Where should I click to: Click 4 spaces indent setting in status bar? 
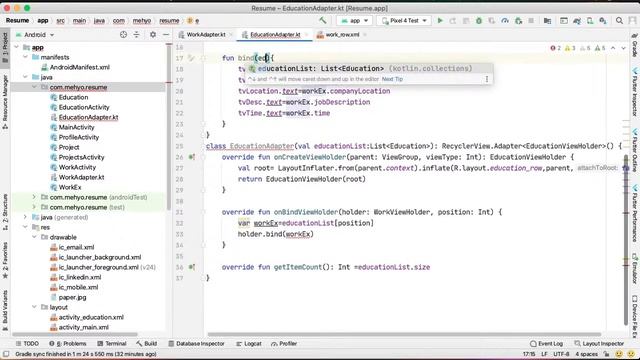(587, 354)
